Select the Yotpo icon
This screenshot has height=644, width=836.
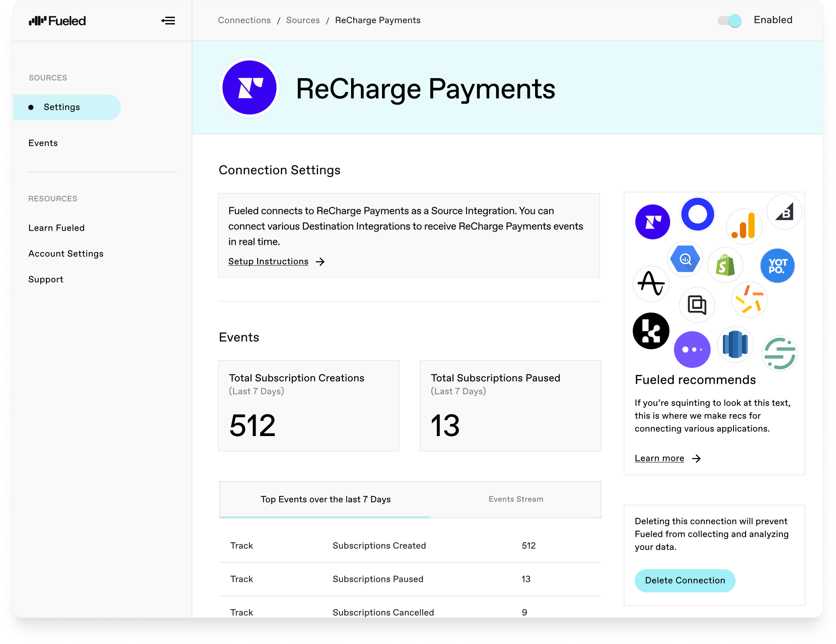pyautogui.click(x=777, y=266)
